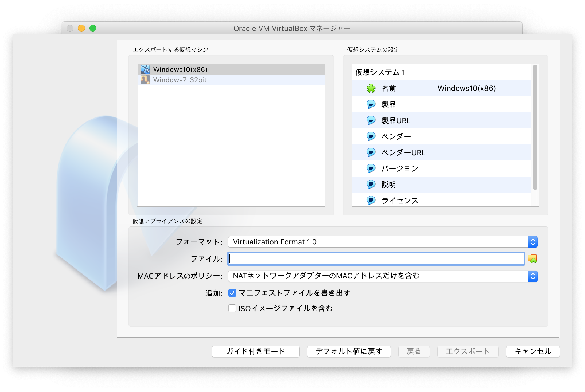585x392 pixels.
Task: Click the comment icon next to ベンダーURL
Action: (x=372, y=152)
